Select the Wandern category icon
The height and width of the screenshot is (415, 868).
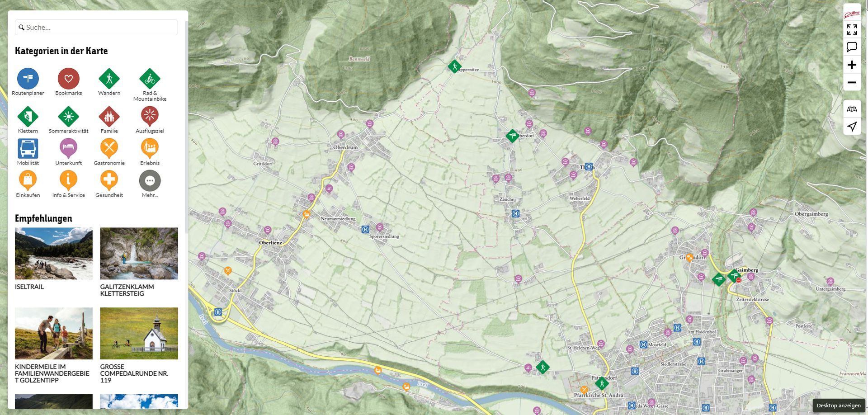tap(109, 78)
